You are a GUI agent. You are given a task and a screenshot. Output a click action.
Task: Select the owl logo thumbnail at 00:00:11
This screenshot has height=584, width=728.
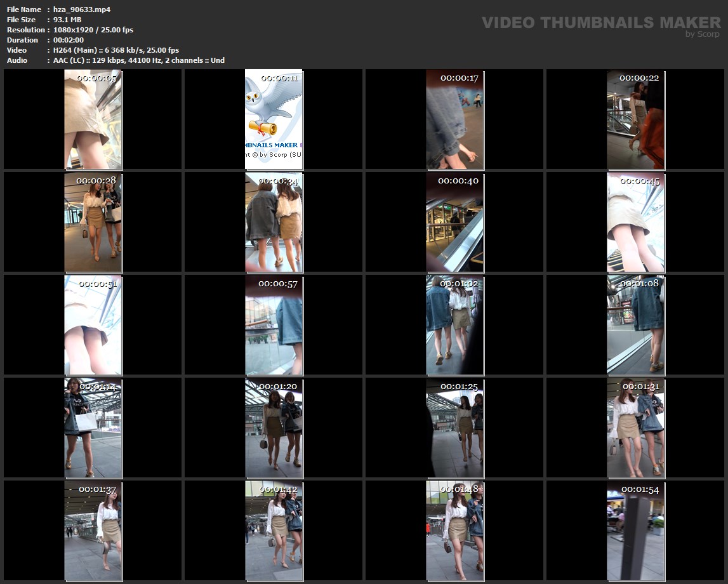(274, 119)
